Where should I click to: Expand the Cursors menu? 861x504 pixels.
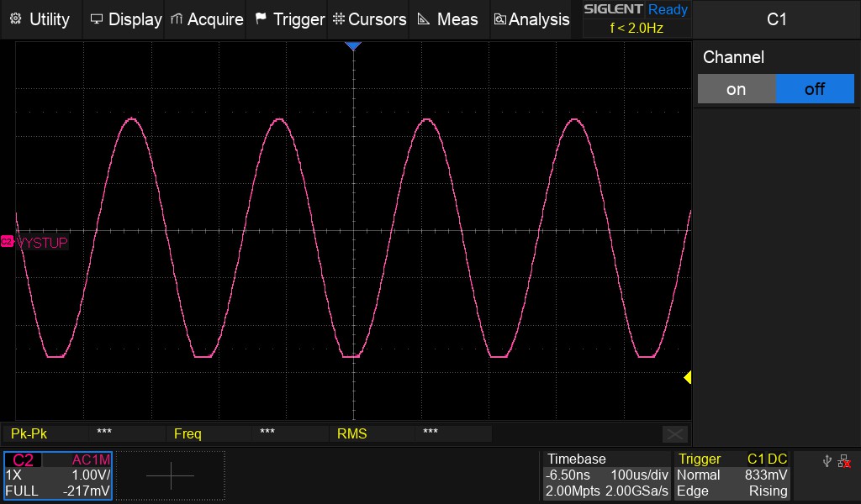click(369, 18)
